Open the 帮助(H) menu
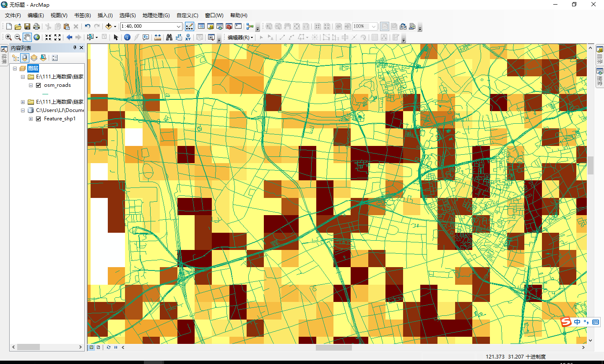Image resolution: width=604 pixels, height=364 pixels. click(x=239, y=16)
